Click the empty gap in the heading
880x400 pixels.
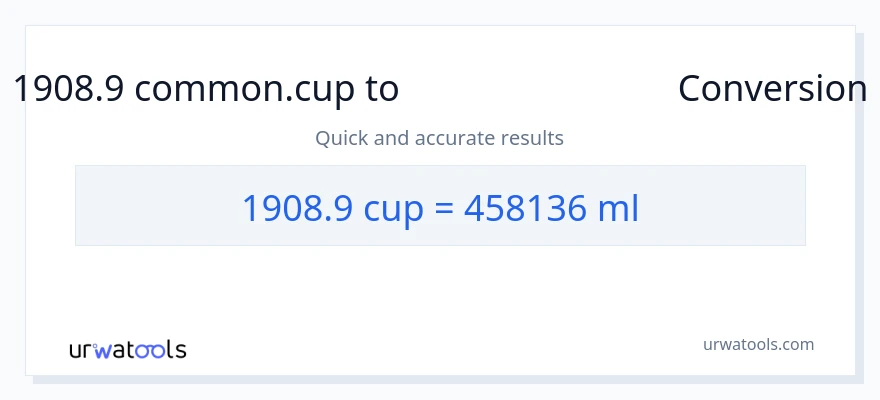coord(538,89)
